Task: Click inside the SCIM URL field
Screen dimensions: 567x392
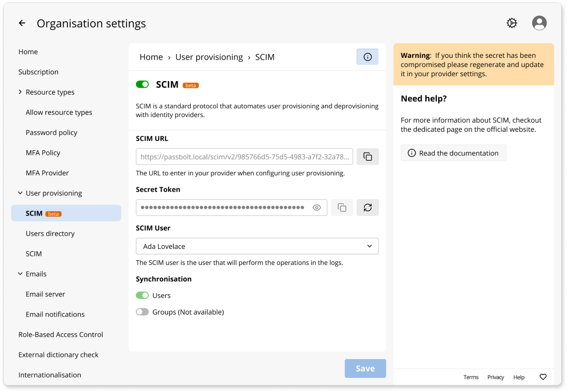Action: 244,157
